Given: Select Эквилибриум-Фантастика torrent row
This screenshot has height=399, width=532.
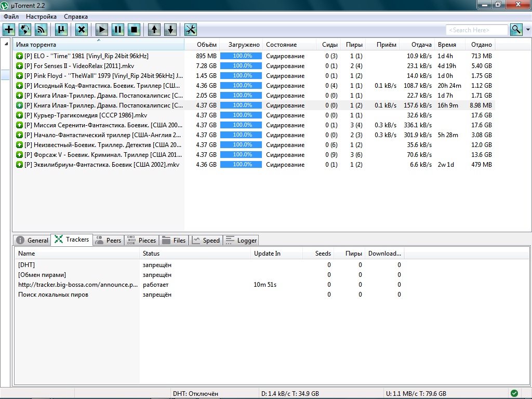Looking at the screenshot, I should pyautogui.click(x=255, y=164).
